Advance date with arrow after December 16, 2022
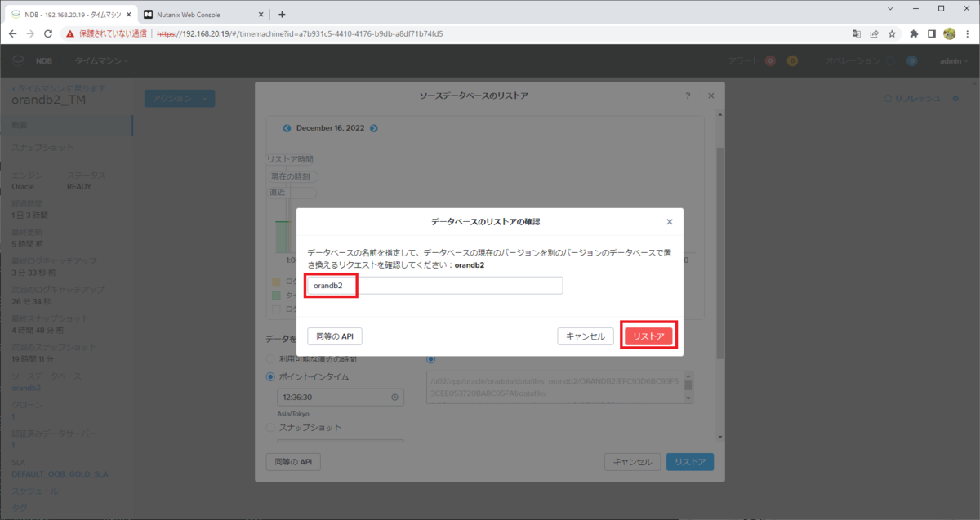 click(374, 128)
